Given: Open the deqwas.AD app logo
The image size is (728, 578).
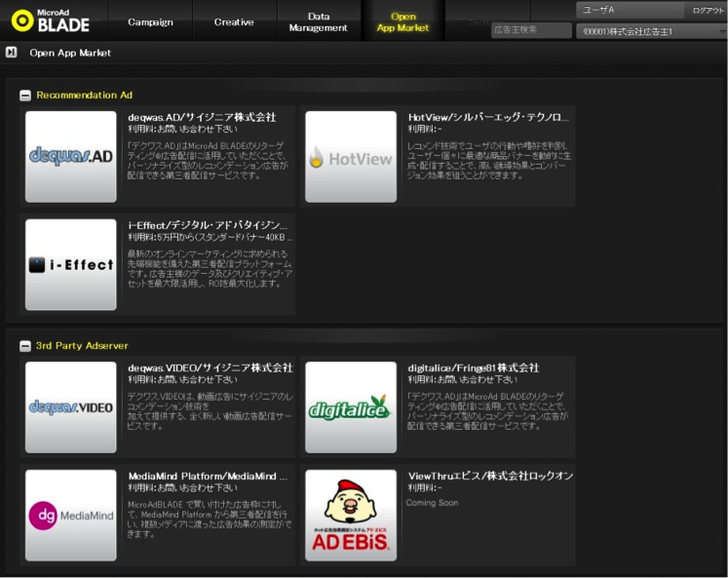Looking at the screenshot, I should point(71,157).
